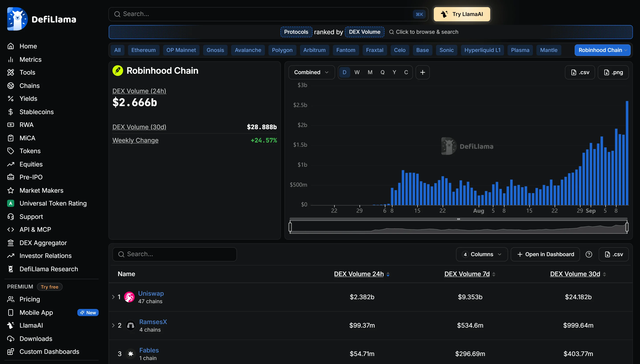Viewport: 640px width, 364px height.
Task: Grab the right chart range handle
Action: [x=627, y=227]
